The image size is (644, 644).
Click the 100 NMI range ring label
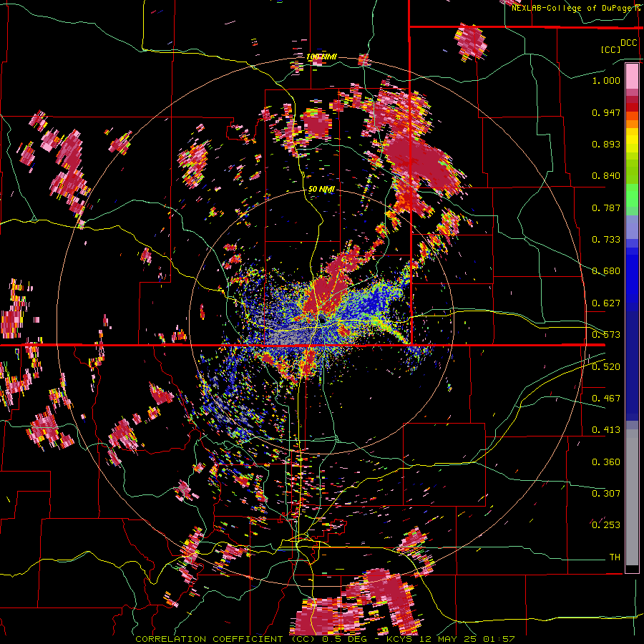pyautogui.click(x=321, y=57)
